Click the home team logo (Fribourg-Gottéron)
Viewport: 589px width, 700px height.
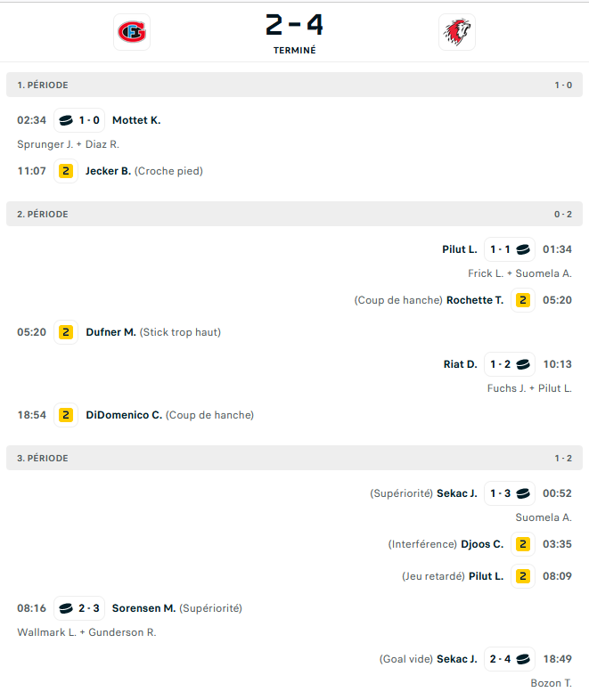pyautogui.click(x=133, y=33)
